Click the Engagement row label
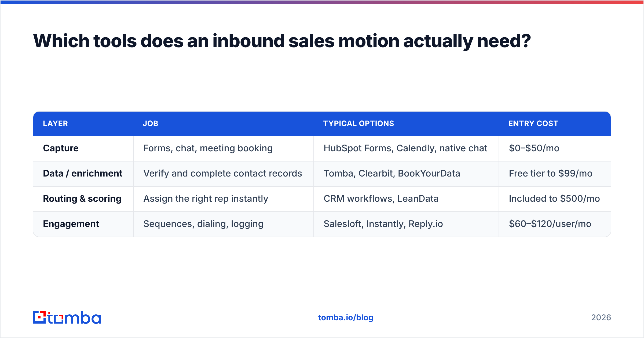Screen dimensions: 644x338 pyautogui.click(x=71, y=224)
